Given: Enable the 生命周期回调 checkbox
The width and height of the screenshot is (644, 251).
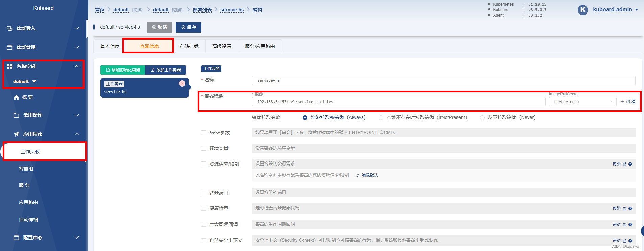Looking at the screenshot, I should coord(204,224).
